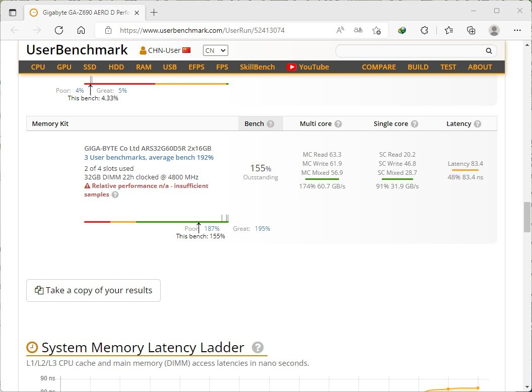This screenshot has height=392, width=532.
Task: Click the scrollbar down arrow
Action: [x=527, y=386]
